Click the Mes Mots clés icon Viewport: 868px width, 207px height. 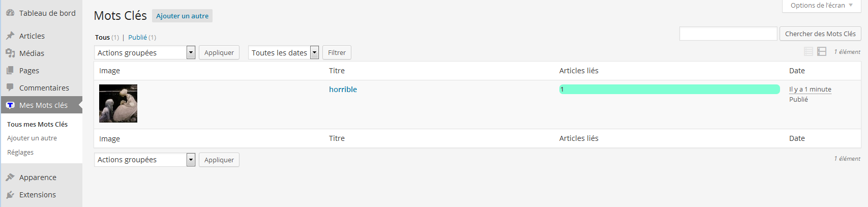click(x=10, y=105)
